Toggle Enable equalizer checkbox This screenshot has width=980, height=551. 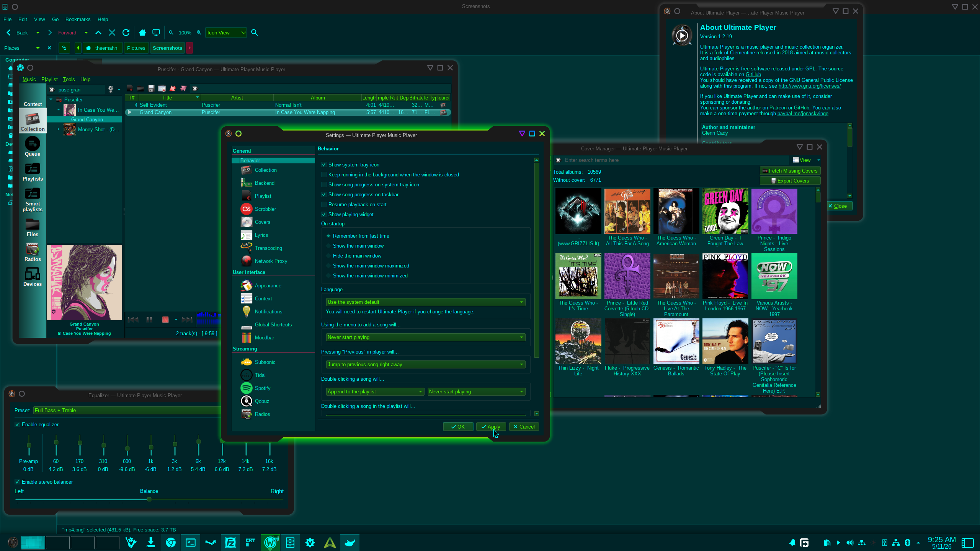(x=17, y=425)
